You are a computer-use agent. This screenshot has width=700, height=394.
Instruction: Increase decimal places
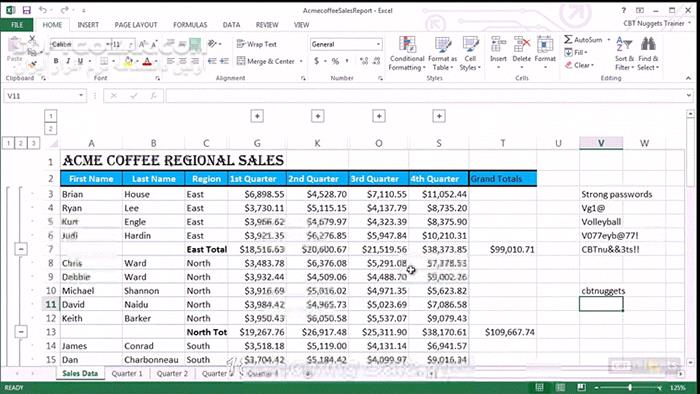pos(364,61)
